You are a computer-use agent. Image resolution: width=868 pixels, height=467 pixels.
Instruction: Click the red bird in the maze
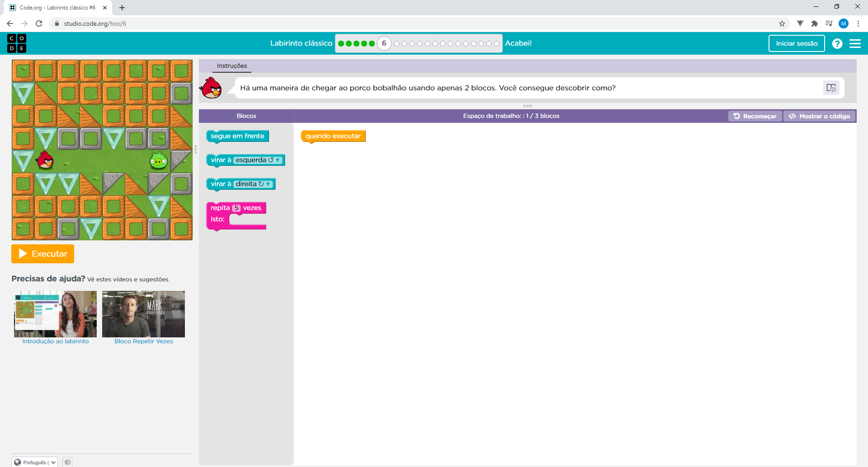pos(45,160)
